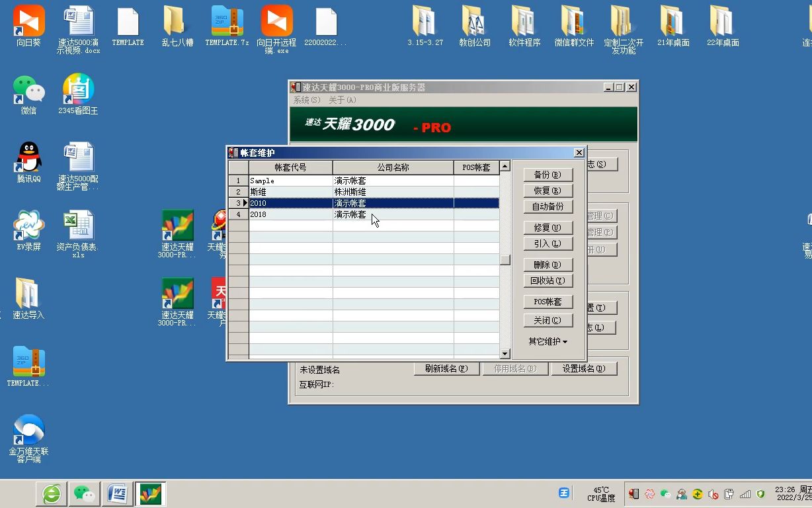Screen dimensions: 812x508
Task: Open Word from the taskbar
Action: tap(117, 493)
